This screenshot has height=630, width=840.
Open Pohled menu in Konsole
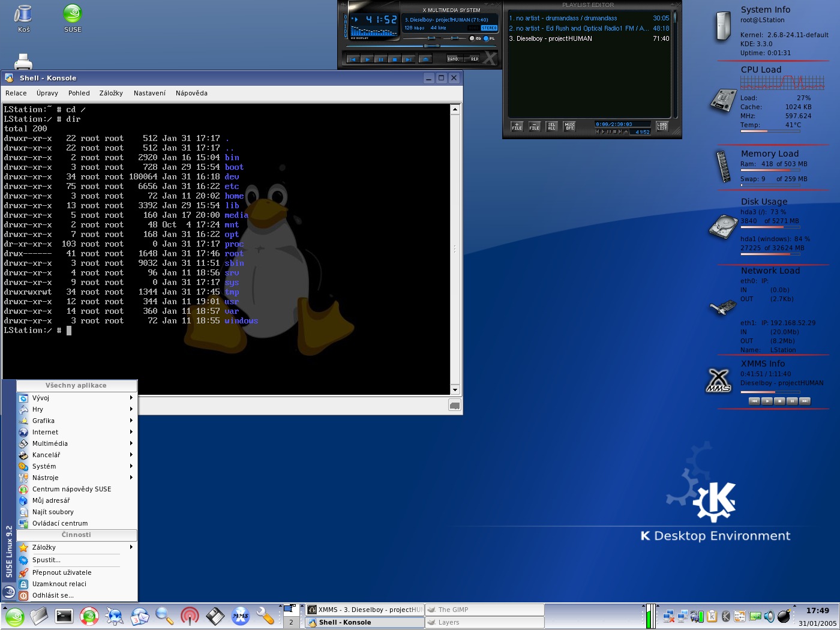(79, 93)
